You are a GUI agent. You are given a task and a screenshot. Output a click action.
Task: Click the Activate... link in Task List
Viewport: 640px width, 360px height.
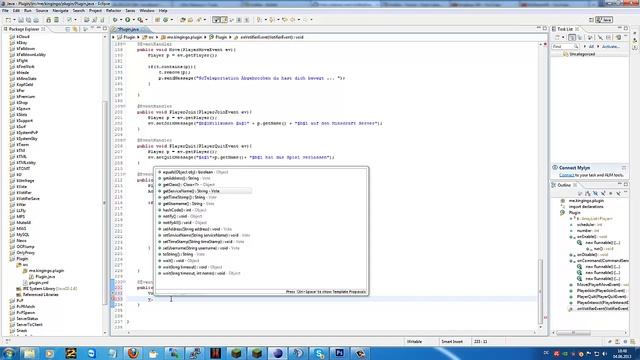click(611, 47)
